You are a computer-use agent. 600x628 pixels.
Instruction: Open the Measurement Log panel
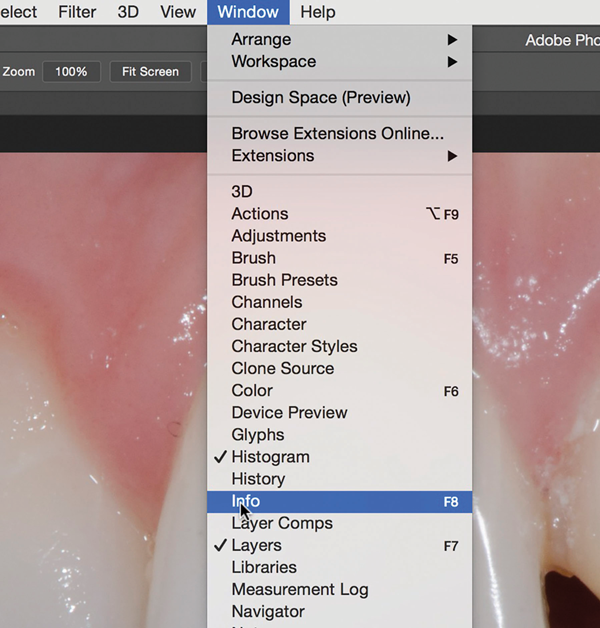coord(300,589)
